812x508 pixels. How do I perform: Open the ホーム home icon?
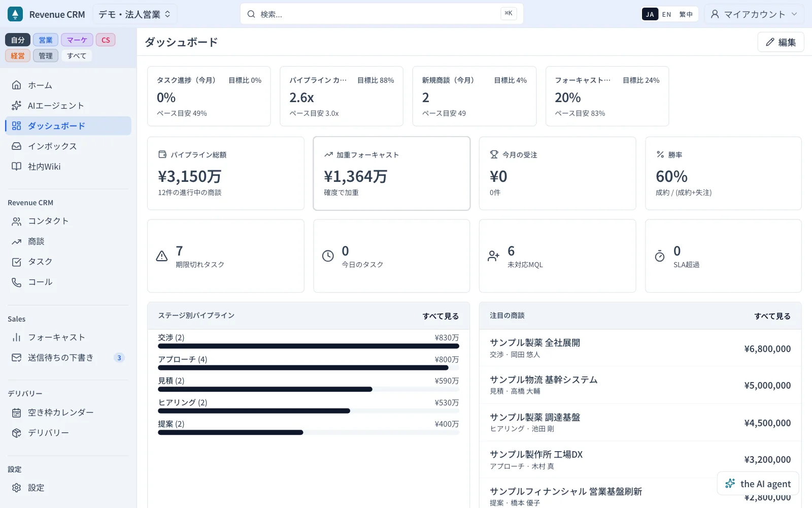(17, 85)
